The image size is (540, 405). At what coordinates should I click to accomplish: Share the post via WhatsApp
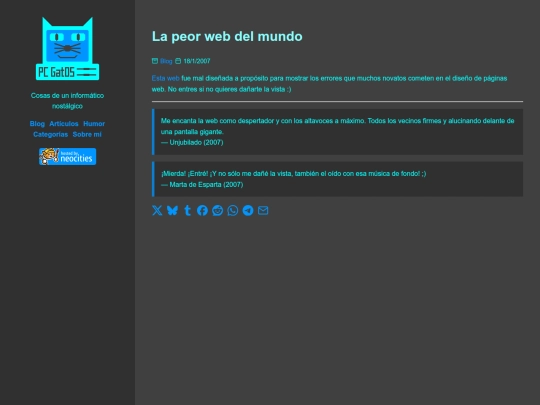pos(233,210)
